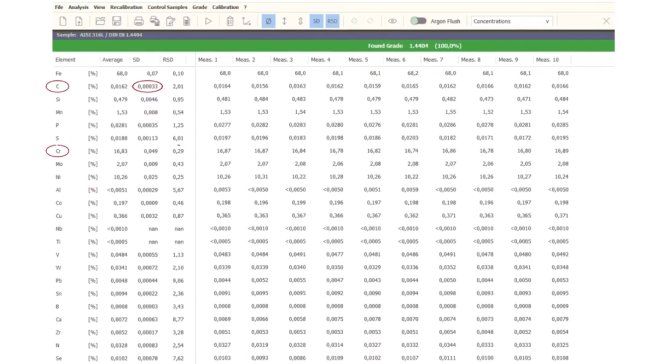Toggle the SD column button

(x=316, y=21)
